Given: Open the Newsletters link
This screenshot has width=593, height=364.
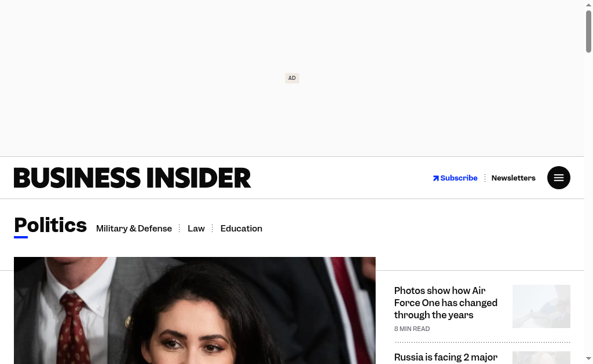Looking at the screenshot, I should coord(513,178).
